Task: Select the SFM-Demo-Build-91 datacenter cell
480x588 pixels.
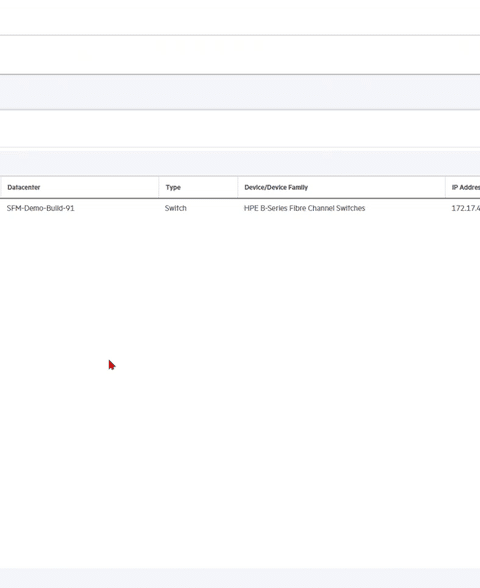Action: point(40,208)
